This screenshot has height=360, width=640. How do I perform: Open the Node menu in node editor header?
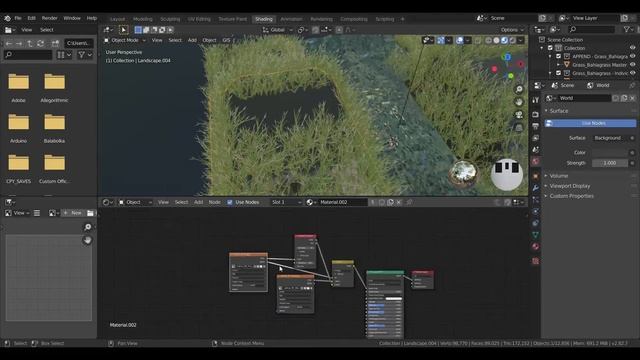point(214,202)
